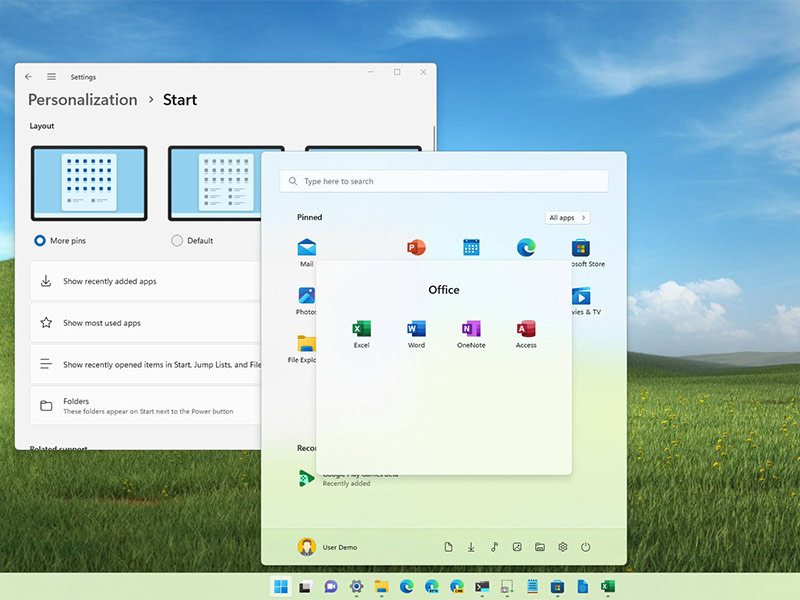This screenshot has width=800, height=600.
Task: Open the pinned Mail app
Action: point(307,252)
